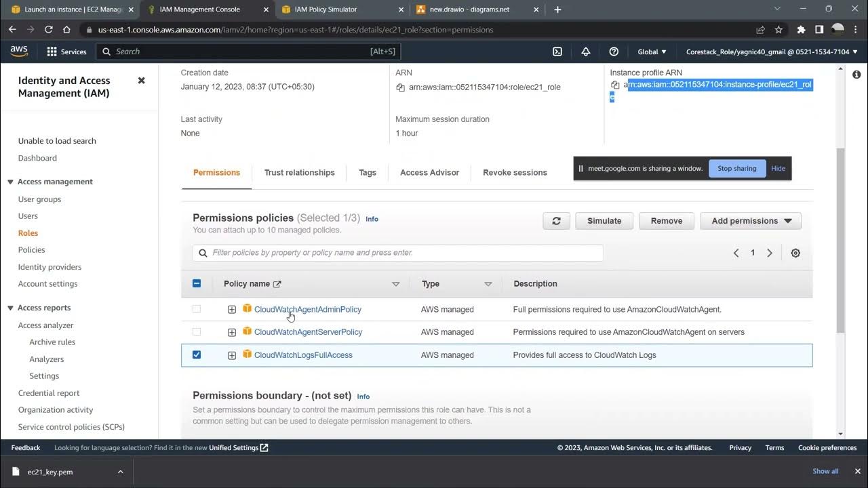Click the browser home icon

[66, 30]
